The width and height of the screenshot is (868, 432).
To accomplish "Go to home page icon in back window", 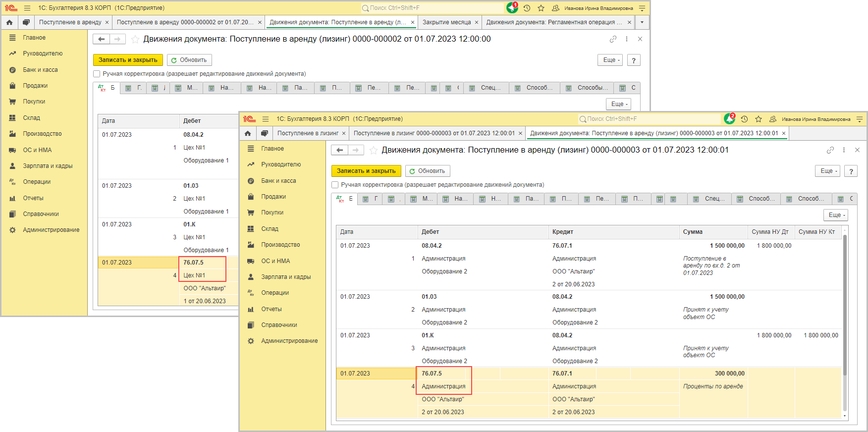I will coord(9,22).
